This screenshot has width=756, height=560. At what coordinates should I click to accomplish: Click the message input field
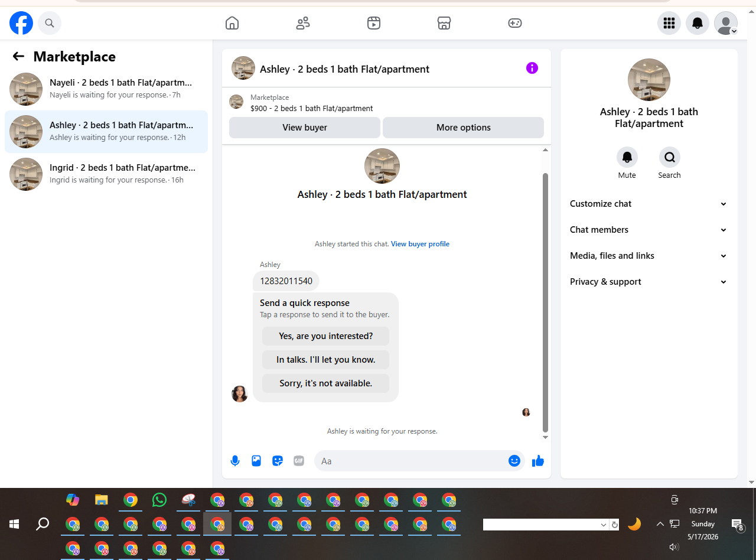(x=412, y=461)
